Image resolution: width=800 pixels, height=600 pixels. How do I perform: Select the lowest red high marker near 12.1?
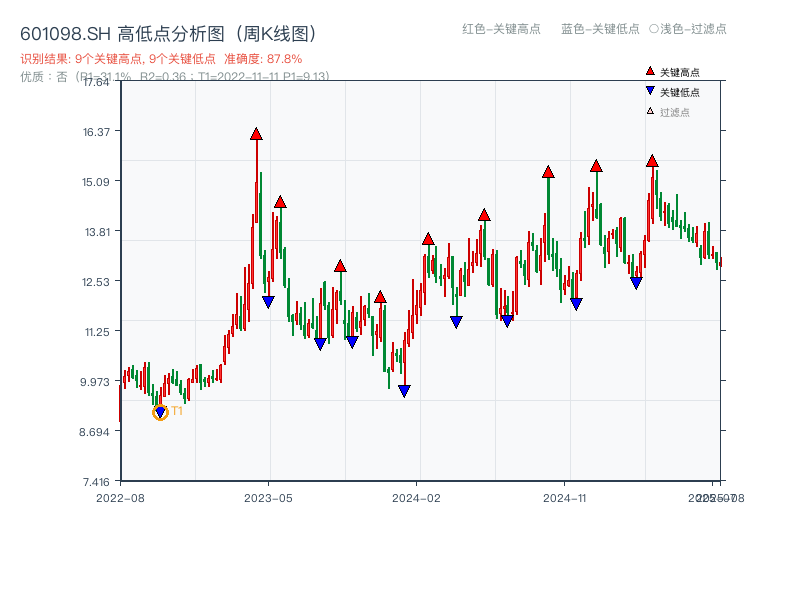[380, 297]
